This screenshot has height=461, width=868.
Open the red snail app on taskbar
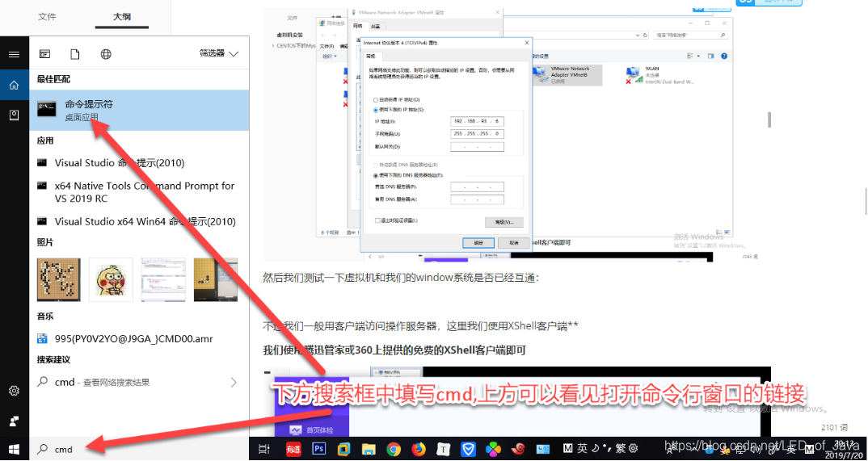[518, 450]
